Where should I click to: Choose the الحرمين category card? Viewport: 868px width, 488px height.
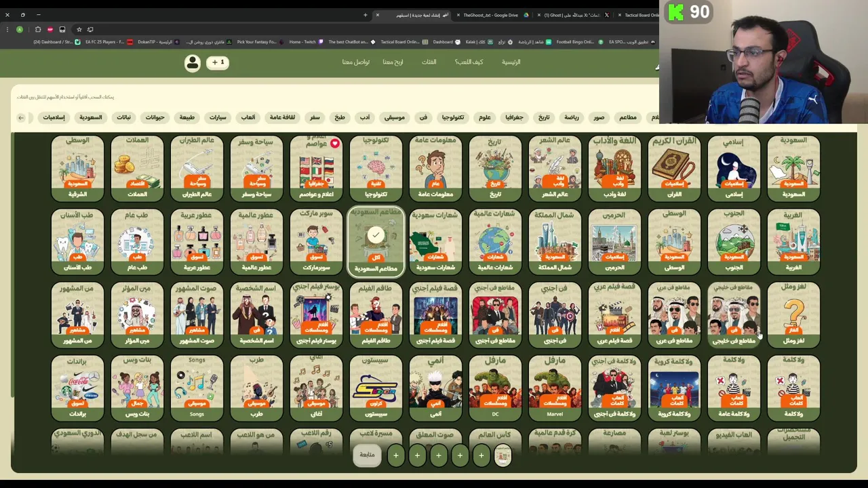coord(614,241)
